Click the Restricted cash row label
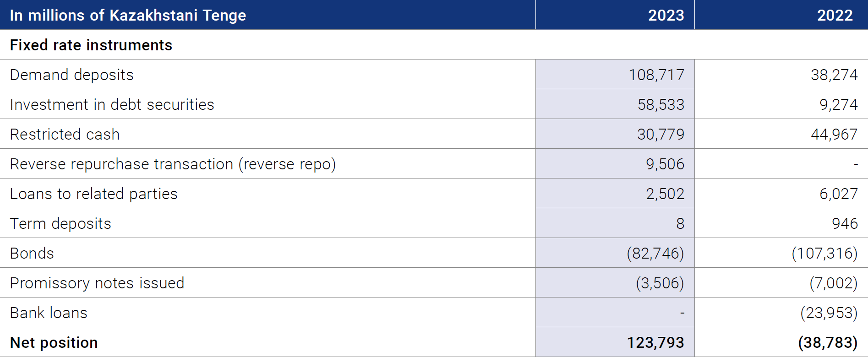 coord(65,134)
